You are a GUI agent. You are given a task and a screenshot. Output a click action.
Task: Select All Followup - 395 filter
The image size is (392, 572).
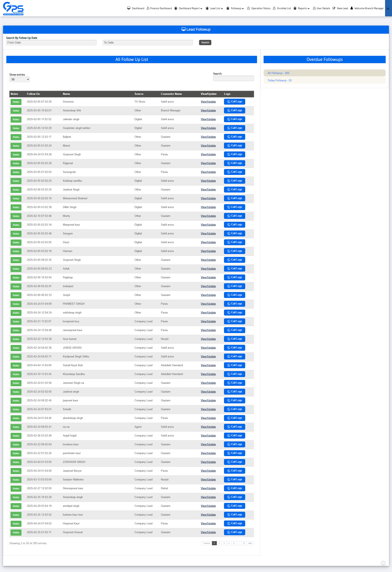point(324,73)
